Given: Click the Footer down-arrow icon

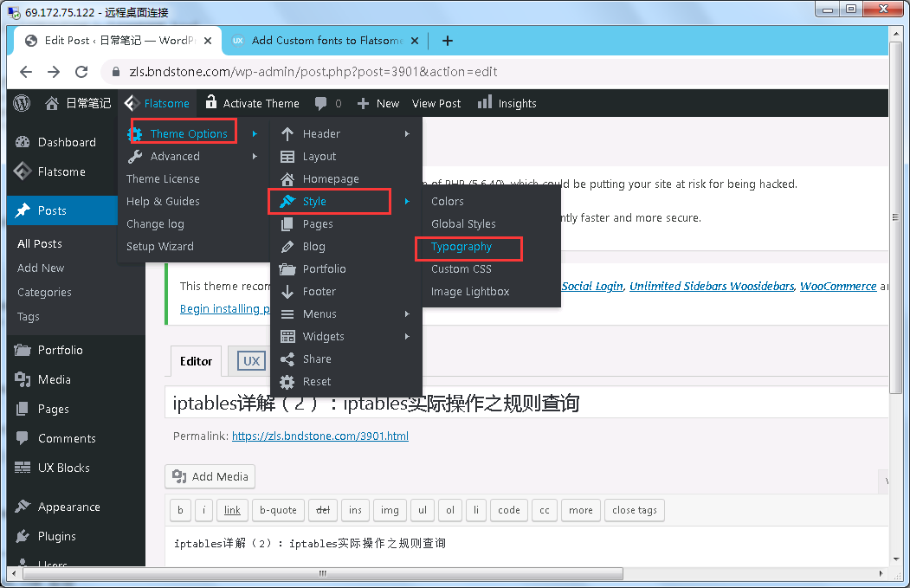Looking at the screenshot, I should click(287, 291).
